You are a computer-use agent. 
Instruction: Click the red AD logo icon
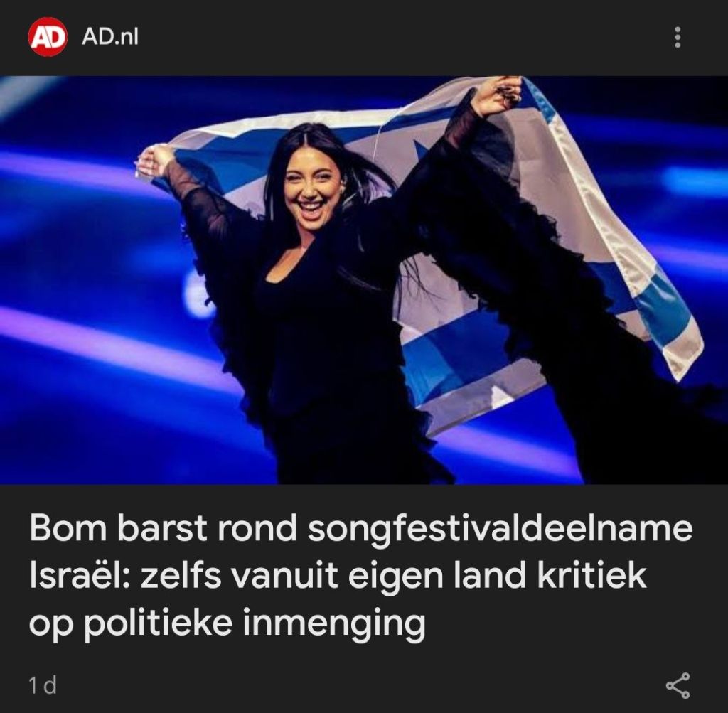coord(48,37)
